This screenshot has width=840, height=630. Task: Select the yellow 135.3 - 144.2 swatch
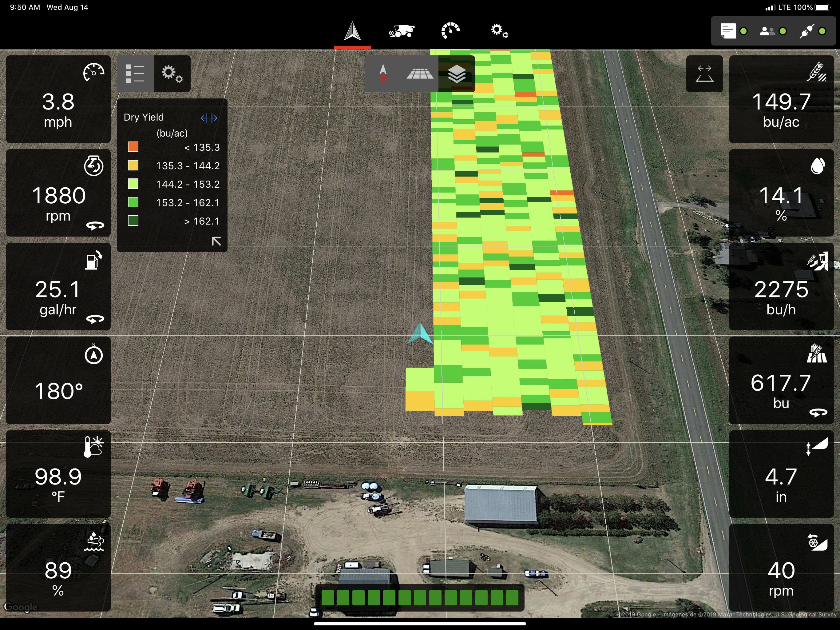point(133,165)
